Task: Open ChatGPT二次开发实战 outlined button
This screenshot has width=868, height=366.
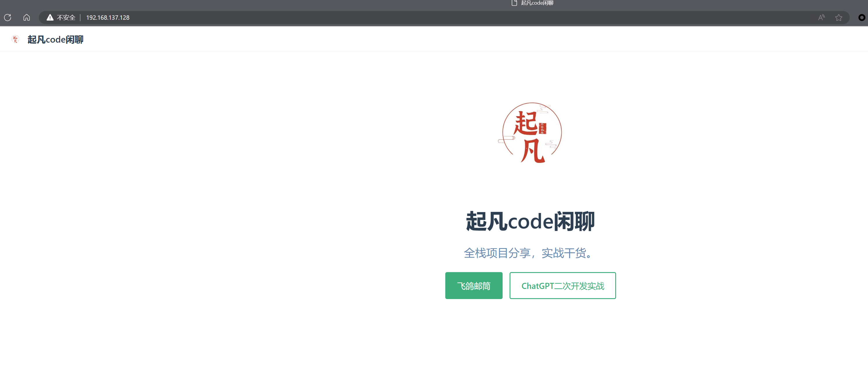Action: coord(562,286)
